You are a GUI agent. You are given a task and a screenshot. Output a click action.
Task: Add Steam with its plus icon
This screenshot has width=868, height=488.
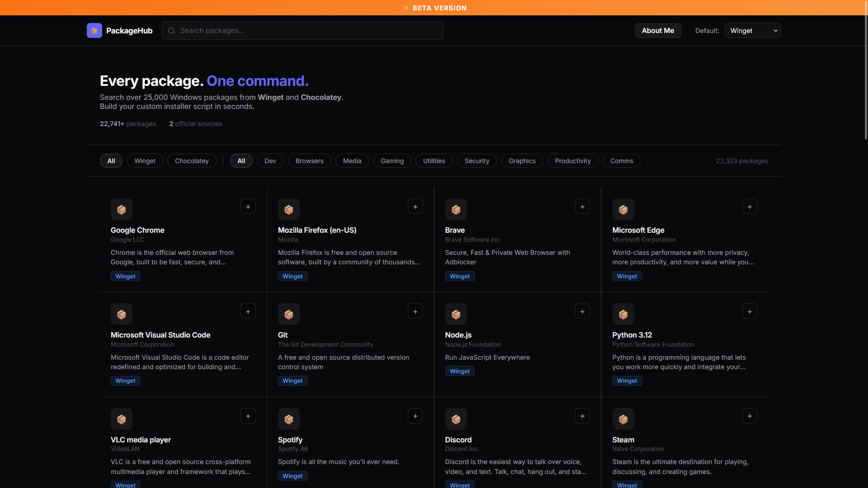[750, 416]
